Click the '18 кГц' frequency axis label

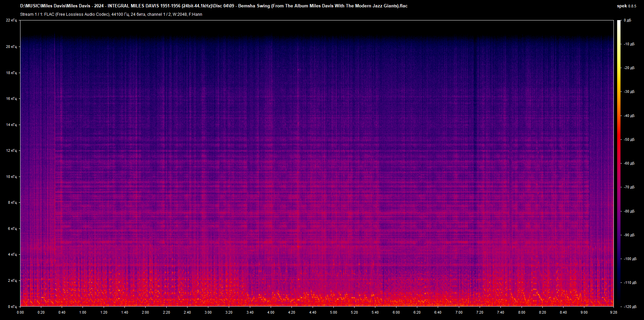(11, 73)
